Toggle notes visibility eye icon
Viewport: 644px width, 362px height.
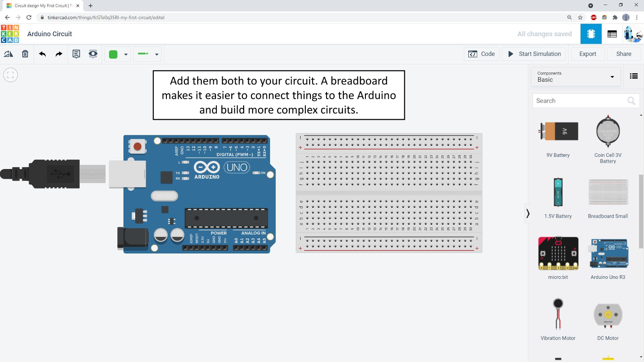[x=93, y=54]
